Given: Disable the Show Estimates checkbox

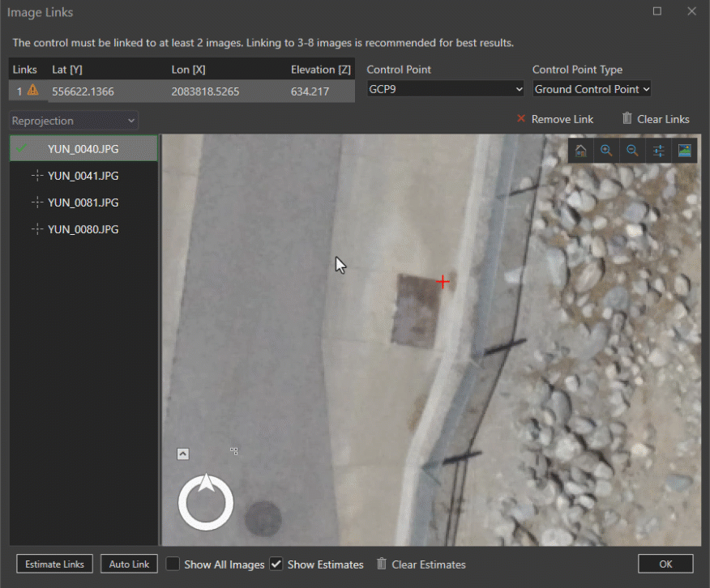Looking at the screenshot, I should point(276,564).
